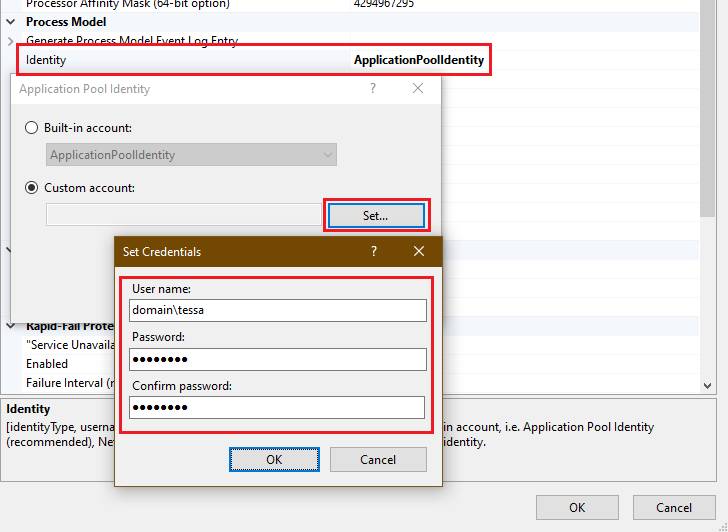Screen dimensions: 728x532
Task: Click help icon in Application Pool Identity dialog
Action: (373, 88)
